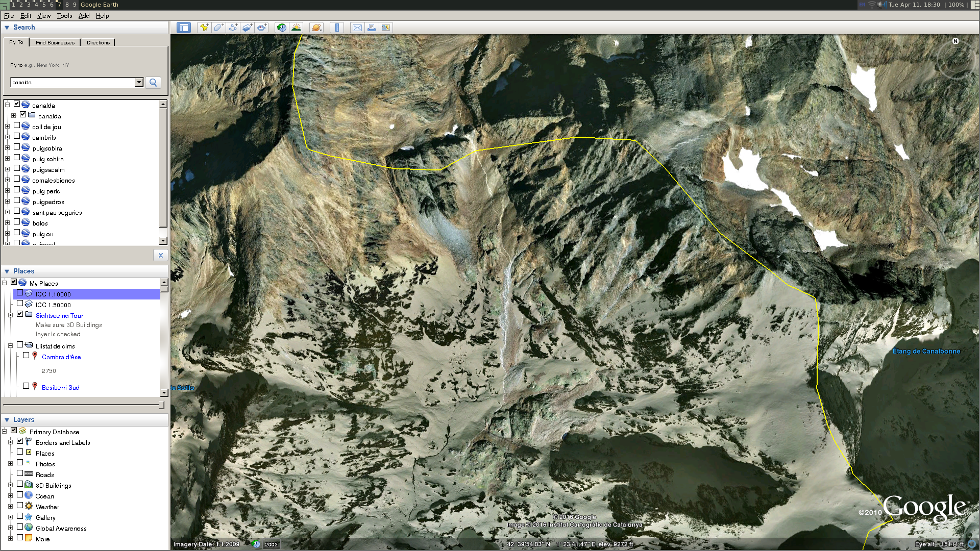
Task: Hide the sidebar with toolbar button
Action: tap(184, 28)
